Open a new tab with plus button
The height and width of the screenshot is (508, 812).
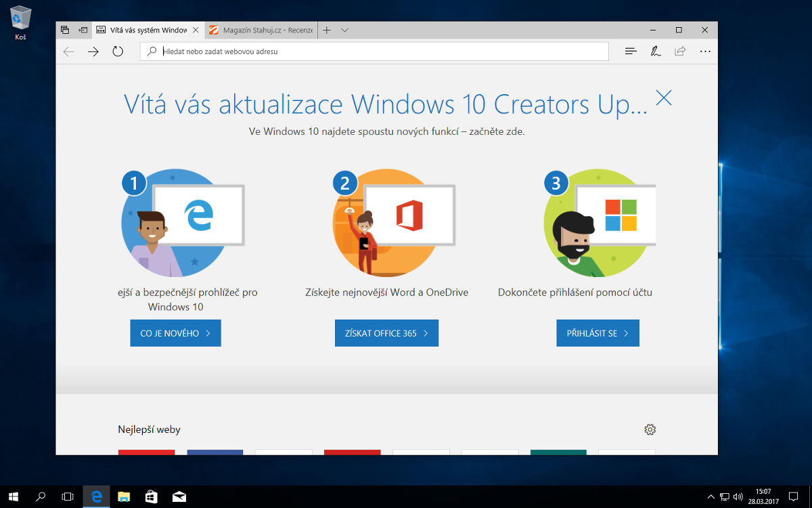point(327,30)
